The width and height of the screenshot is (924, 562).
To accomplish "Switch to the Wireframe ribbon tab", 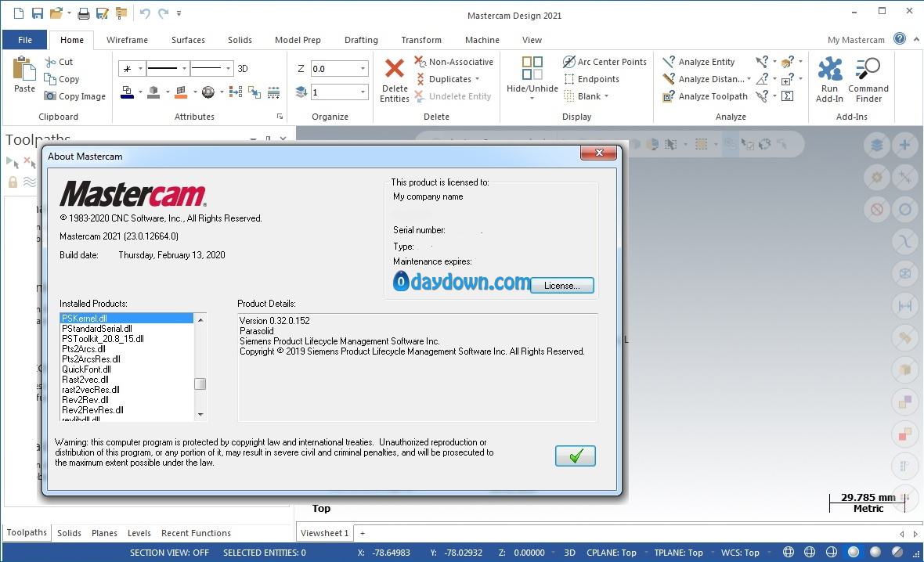I will 128,39.
